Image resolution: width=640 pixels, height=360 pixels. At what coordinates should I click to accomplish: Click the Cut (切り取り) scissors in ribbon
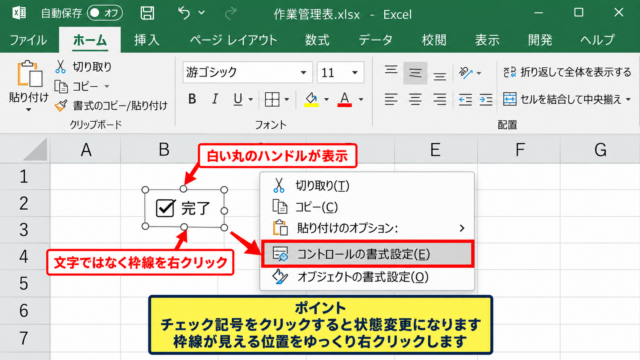[x=60, y=67]
